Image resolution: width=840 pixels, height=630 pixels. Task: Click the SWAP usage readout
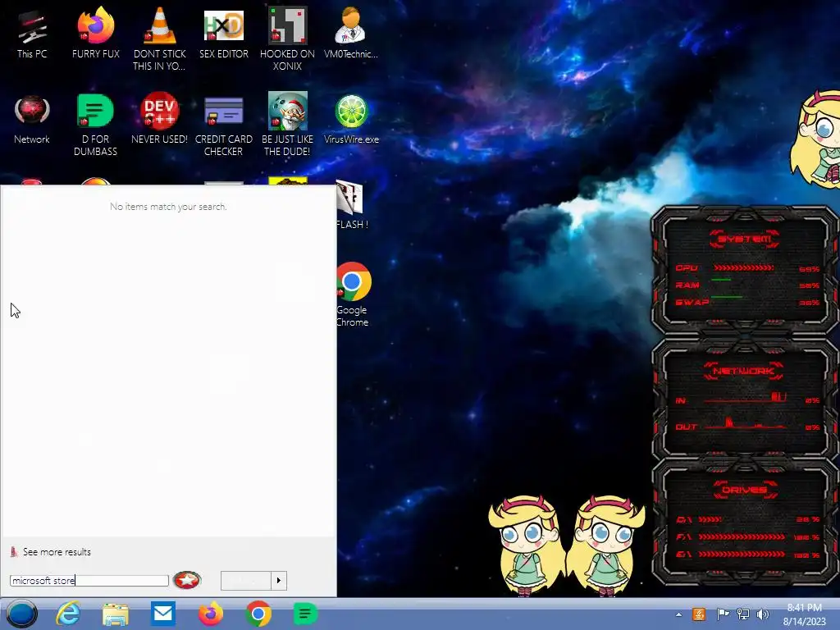tap(809, 303)
